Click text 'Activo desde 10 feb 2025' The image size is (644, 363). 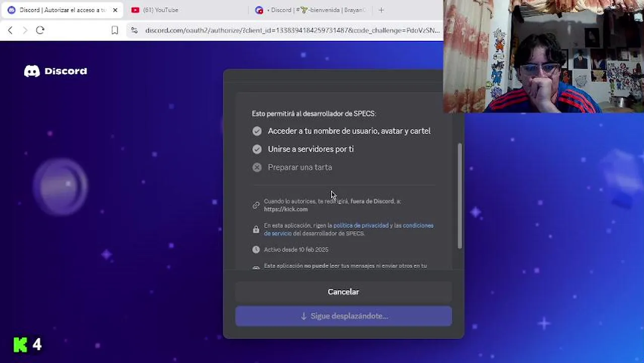click(x=296, y=250)
